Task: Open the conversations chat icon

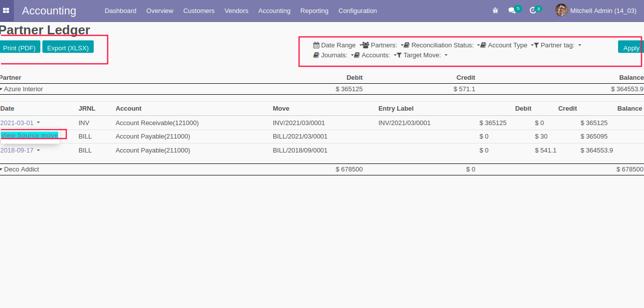Action: pyautogui.click(x=511, y=10)
